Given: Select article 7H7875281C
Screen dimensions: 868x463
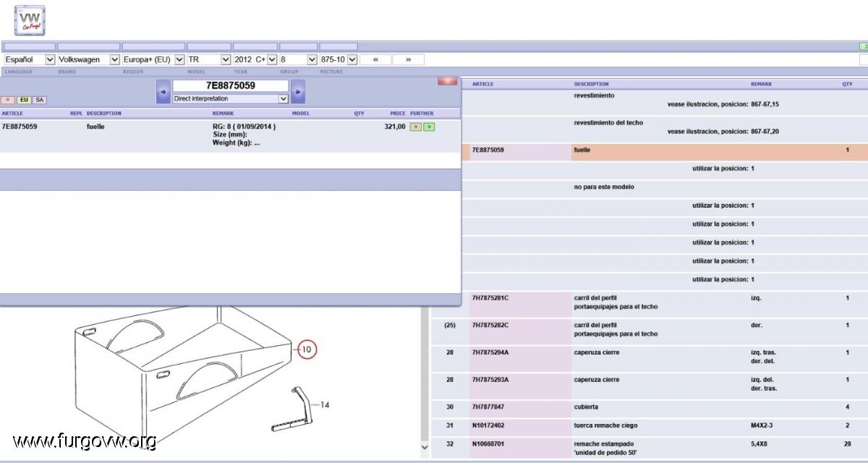Looking at the screenshot, I should tap(490, 297).
